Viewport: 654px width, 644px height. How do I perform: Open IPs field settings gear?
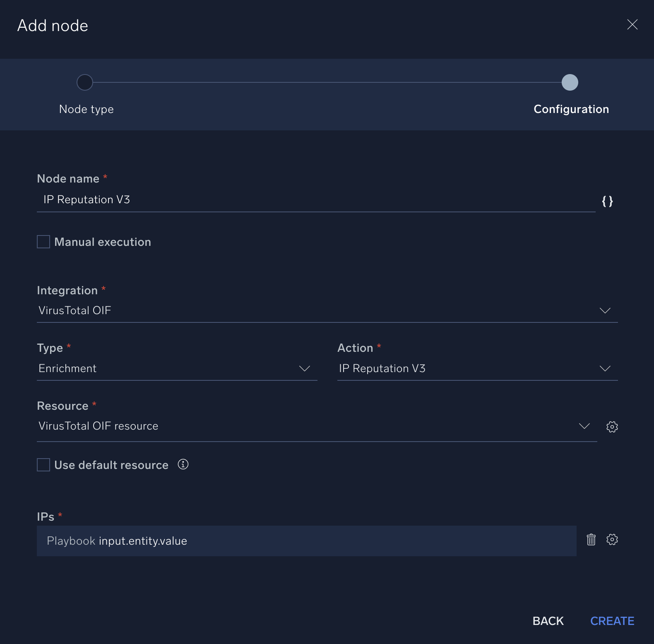click(612, 540)
